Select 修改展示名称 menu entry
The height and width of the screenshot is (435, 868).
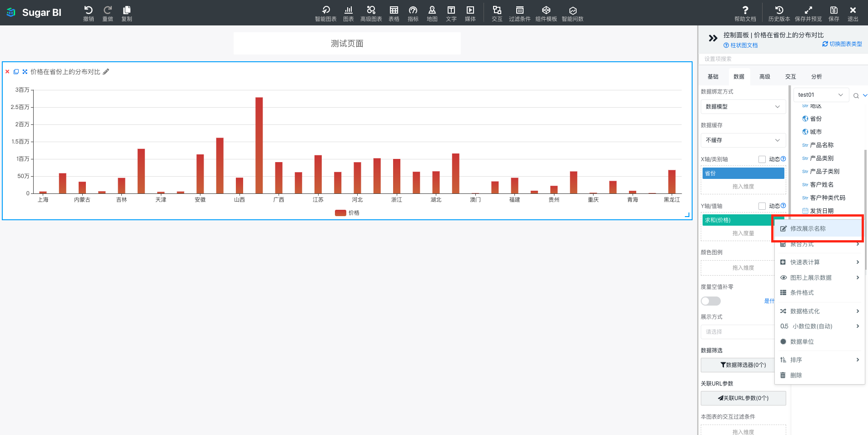[x=818, y=229]
